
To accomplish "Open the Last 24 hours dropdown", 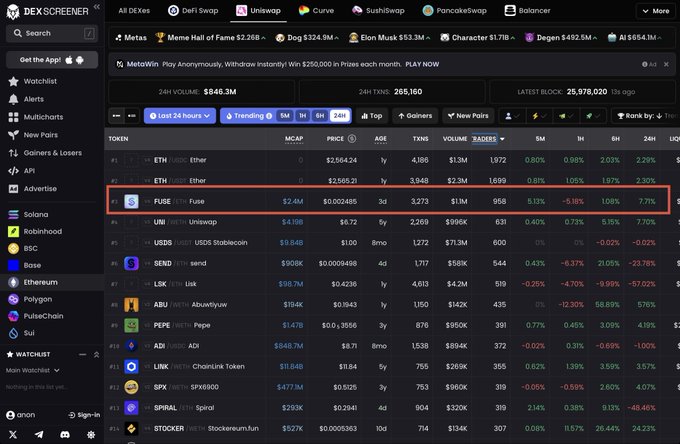I will click(180, 116).
